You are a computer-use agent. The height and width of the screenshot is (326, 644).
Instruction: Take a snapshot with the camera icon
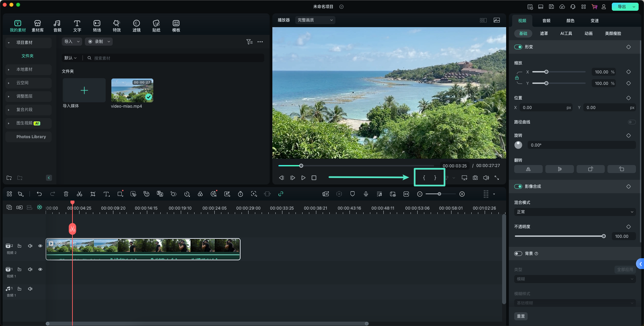[x=475, y=178]
